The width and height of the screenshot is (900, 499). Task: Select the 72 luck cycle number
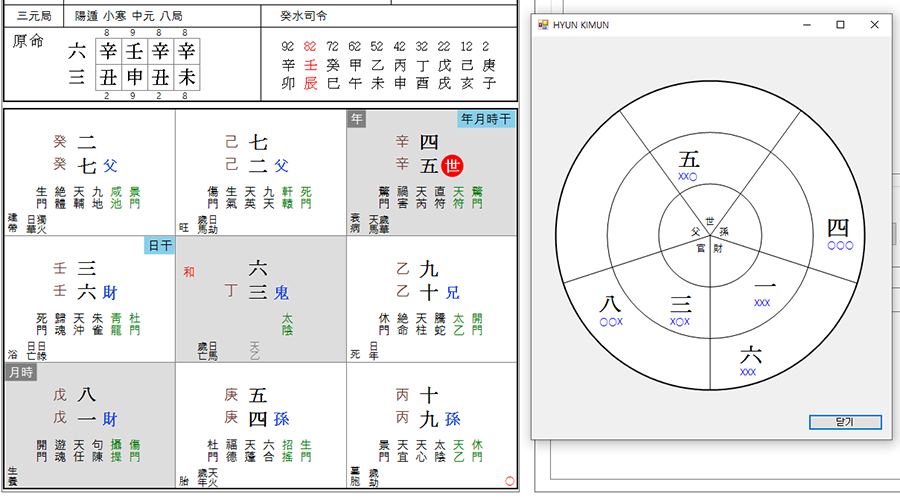(332, 47)
